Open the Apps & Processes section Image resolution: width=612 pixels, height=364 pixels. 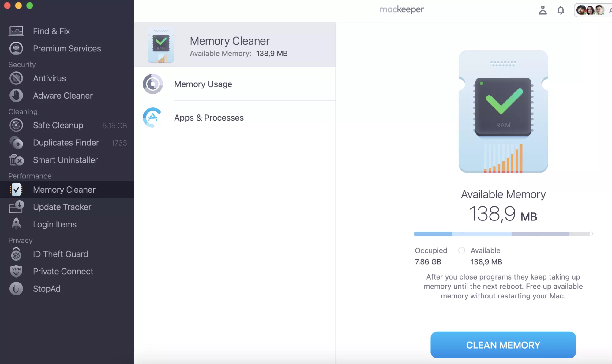tap(209, 118)
